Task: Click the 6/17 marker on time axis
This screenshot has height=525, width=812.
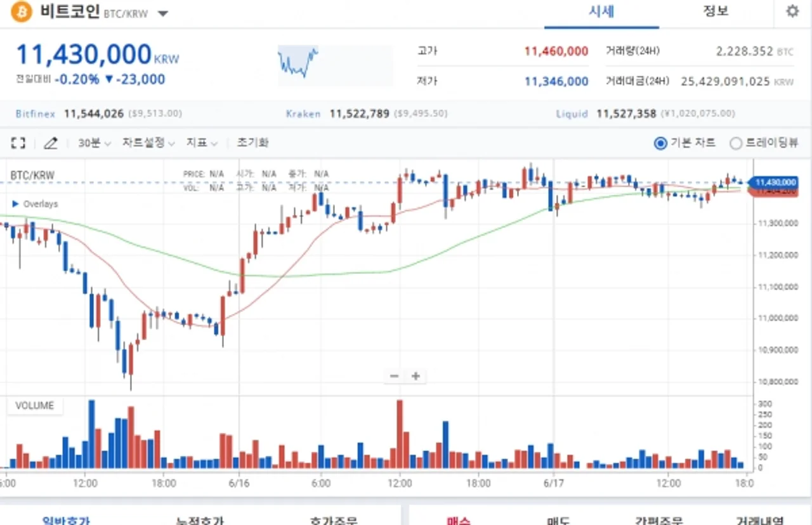Action: point(554,483)
